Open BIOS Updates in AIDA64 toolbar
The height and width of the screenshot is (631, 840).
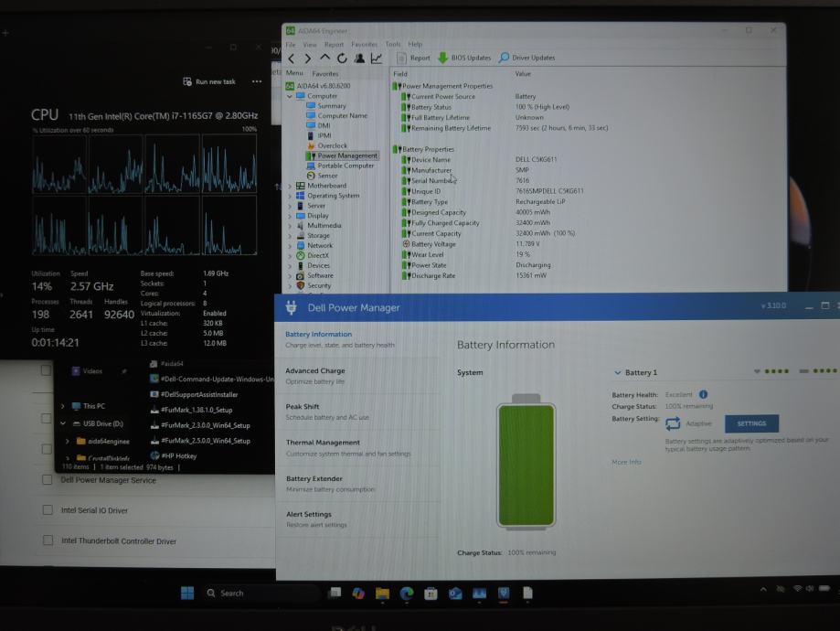464,58
